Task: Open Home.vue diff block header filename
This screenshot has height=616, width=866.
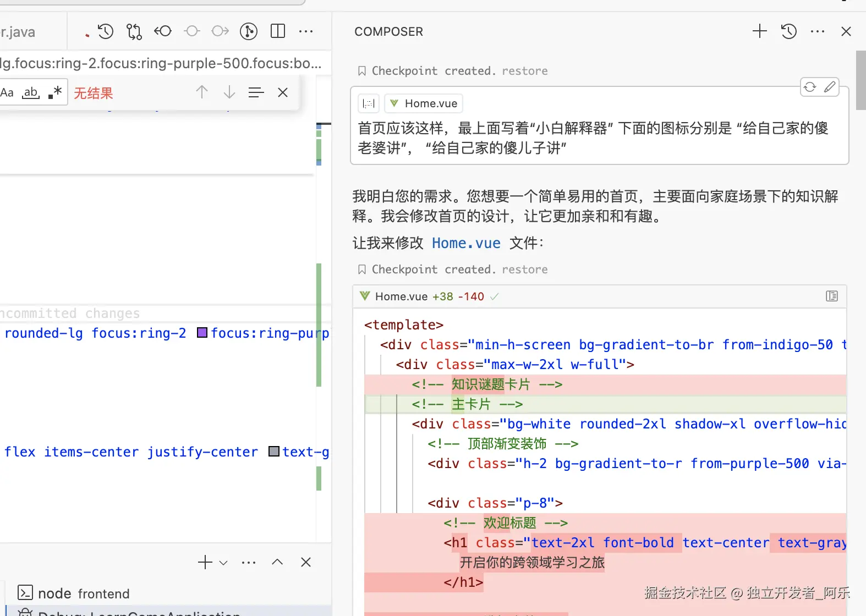Action: pyautogui.click(x=402, y=296)
